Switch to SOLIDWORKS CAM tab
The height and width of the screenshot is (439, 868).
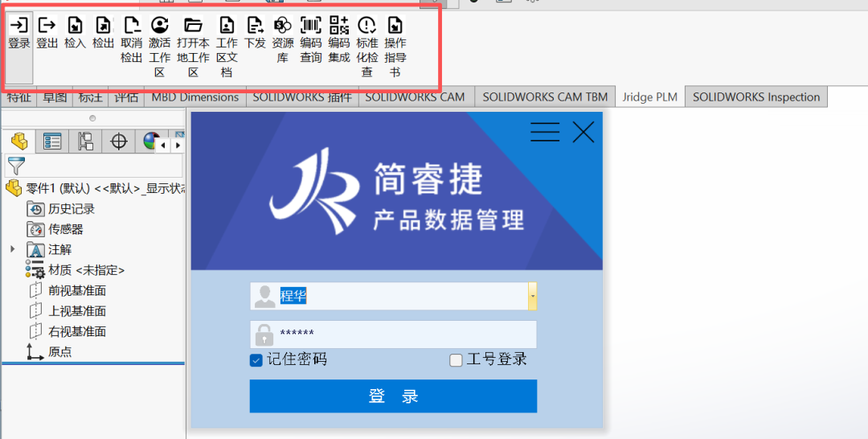415,96
